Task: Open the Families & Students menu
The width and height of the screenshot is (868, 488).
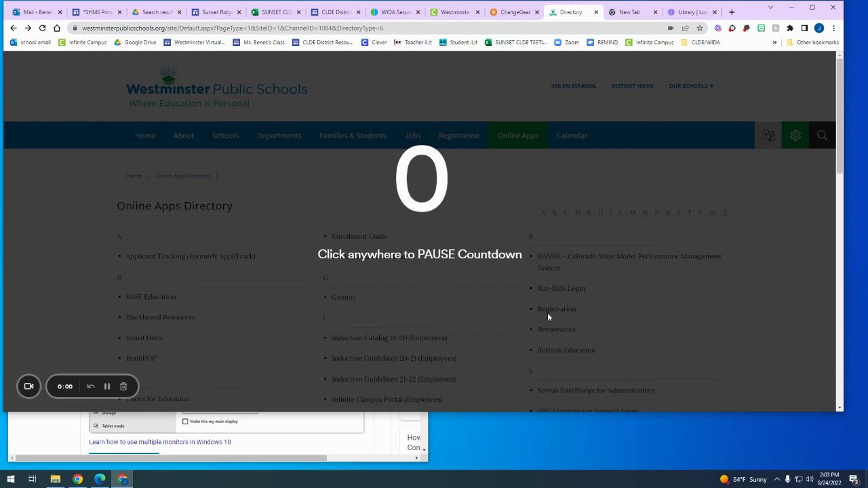Action: click(x=353, y=136)
